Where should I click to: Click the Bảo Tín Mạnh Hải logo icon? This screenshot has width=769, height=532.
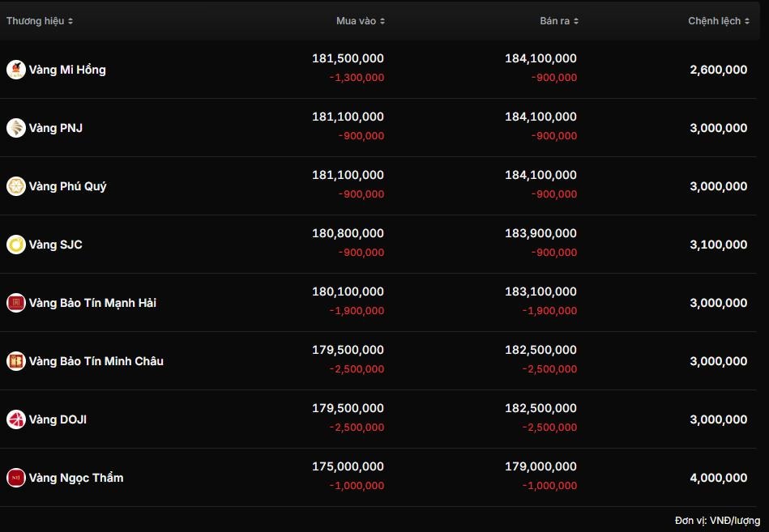(16, 303)
